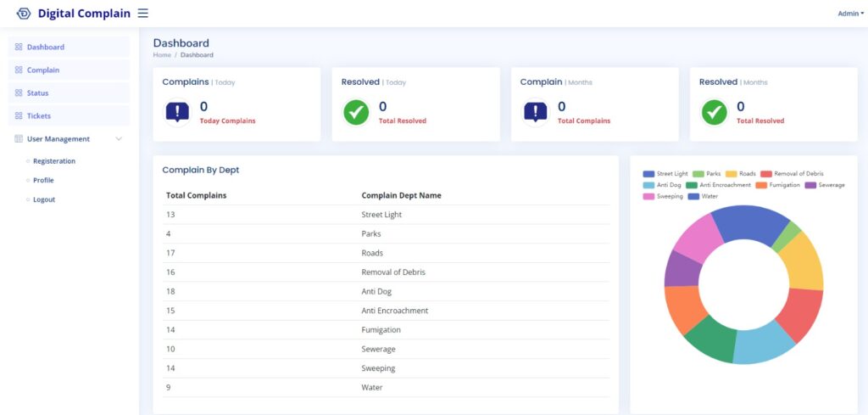Click the orange Fumigation donut segment

(685, 307)
